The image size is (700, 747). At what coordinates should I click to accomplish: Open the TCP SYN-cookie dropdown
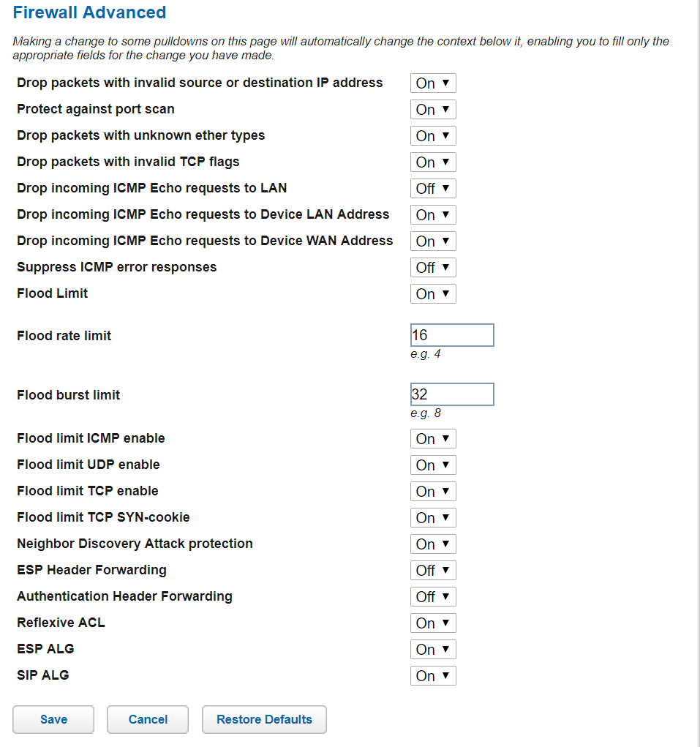pyautogui.click(x=432, y=517)
